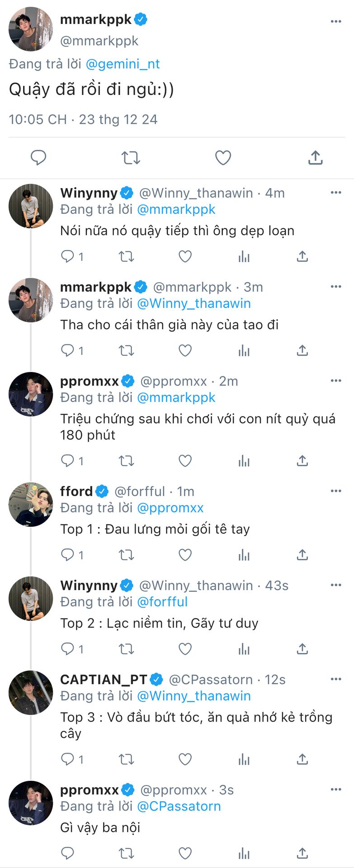
Task: Retweet the 'Top 3 : Vò đầu bứt tóc' reply
Action: 126,759
